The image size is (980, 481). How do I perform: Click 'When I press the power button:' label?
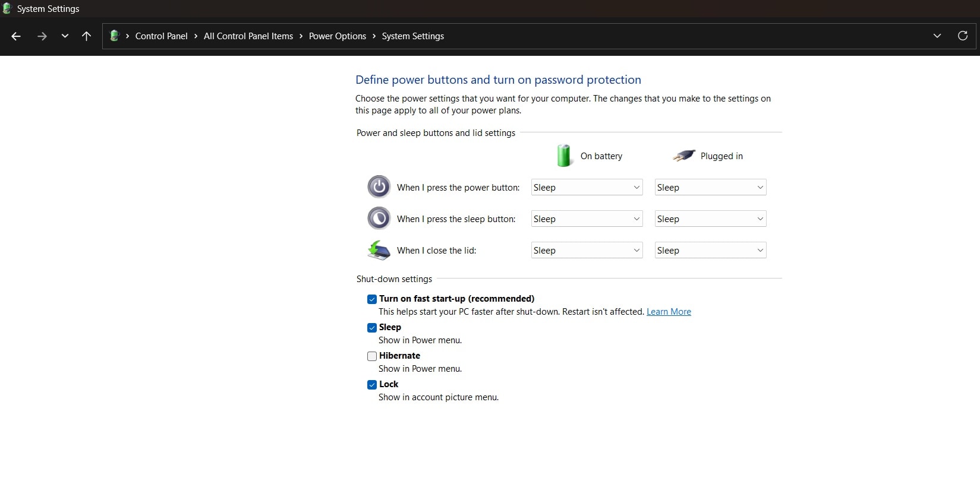(458, 188)
